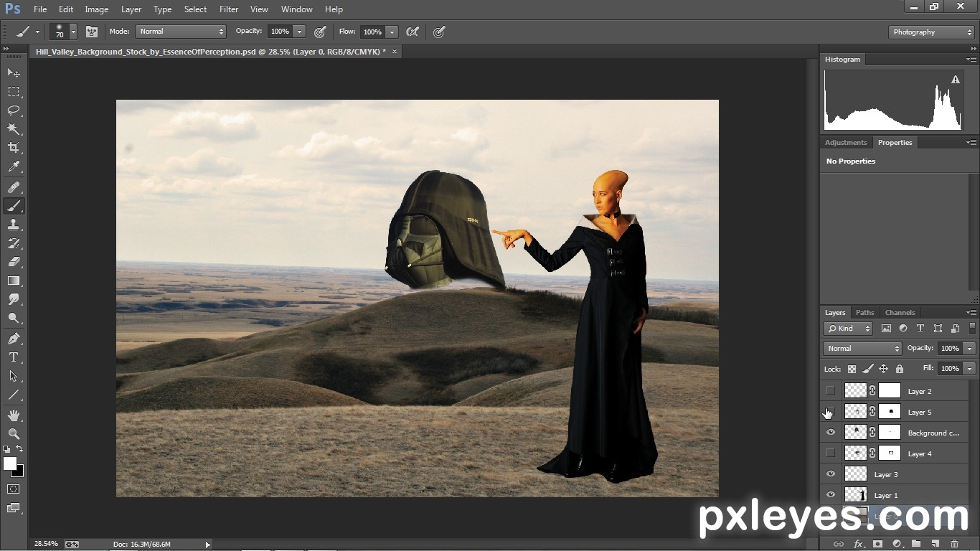Toggle lock all padlock icon
This screenshot has width=980, height=551.
point(899,369)
